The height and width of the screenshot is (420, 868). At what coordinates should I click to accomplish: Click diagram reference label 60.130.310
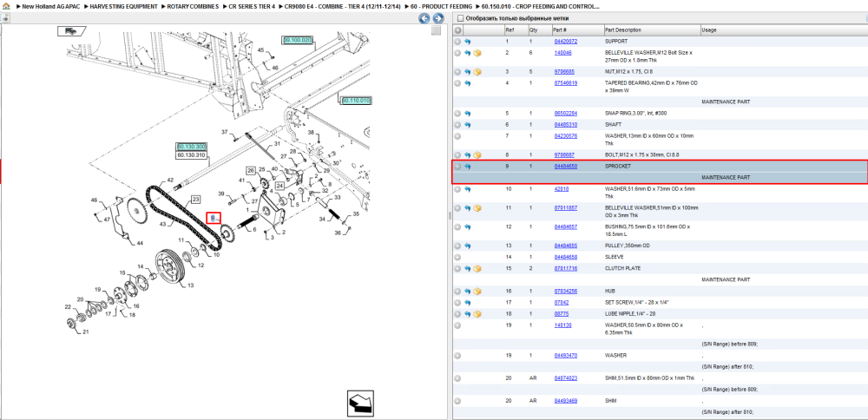pos(192,155)
